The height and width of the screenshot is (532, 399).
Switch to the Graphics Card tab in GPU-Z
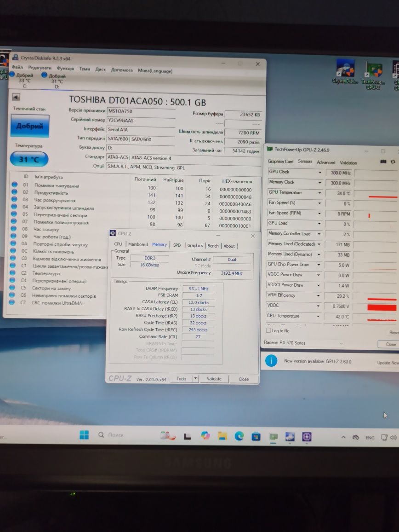(x=280, y=161)
